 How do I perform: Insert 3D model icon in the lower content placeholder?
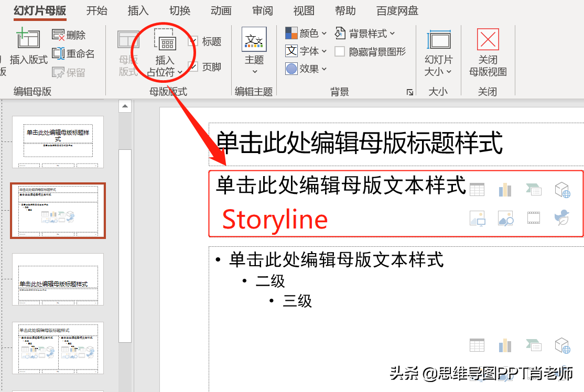pos(563,345)
